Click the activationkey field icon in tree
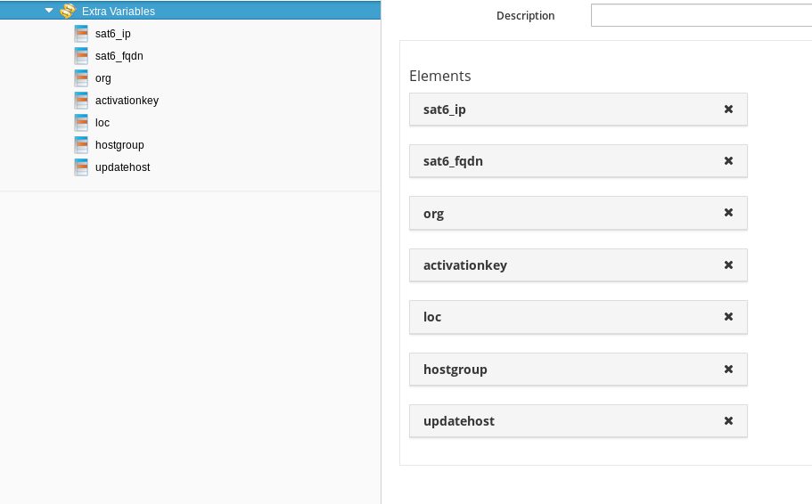 (81, 101)
